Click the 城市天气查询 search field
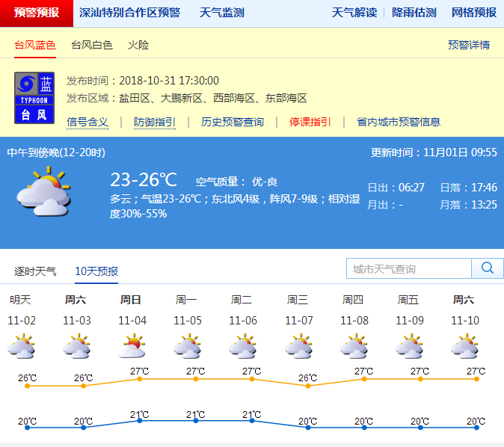 [409, 268]
